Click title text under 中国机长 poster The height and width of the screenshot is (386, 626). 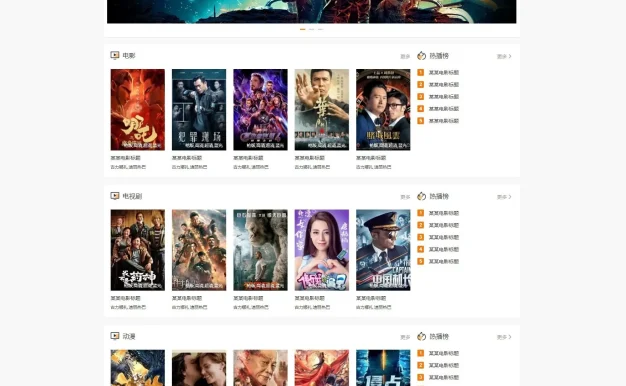371,298
